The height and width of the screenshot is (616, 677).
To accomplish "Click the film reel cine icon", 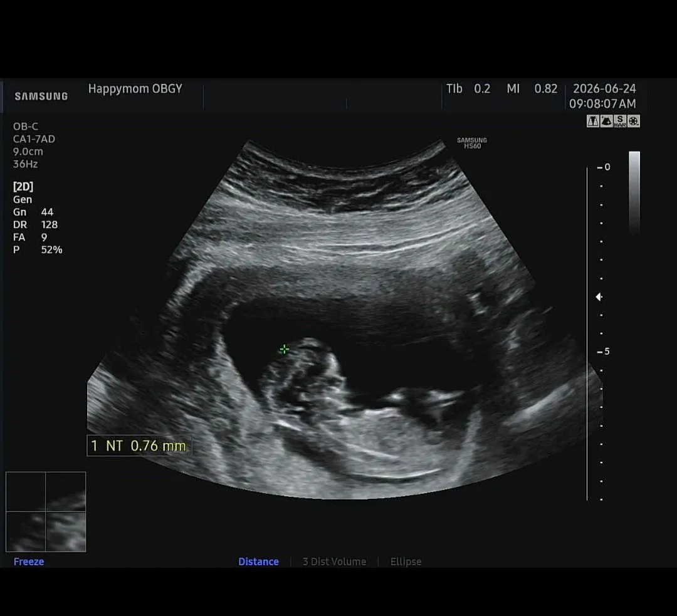I will point(633,122).
